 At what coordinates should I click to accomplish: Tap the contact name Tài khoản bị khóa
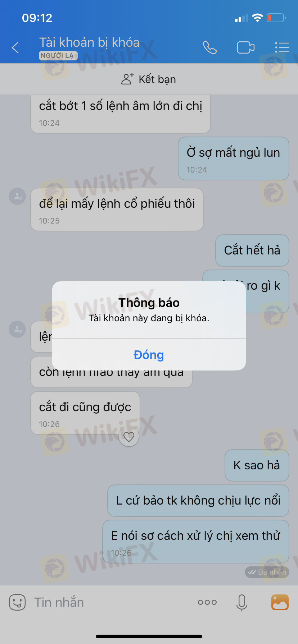pos(89,42)
